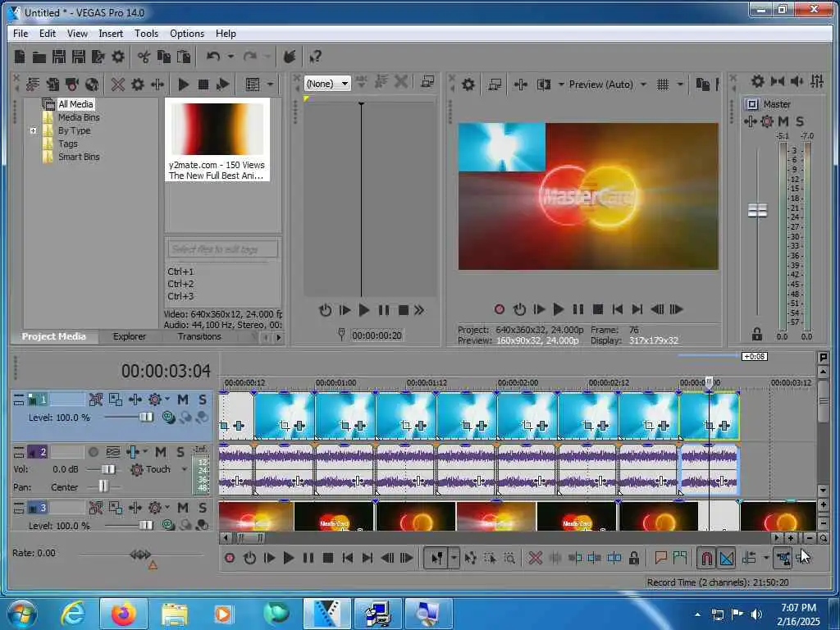The height and width of the screenshot is (630, 840).
Task: Toggle Arm for Record on track 2
Action: pos(94,453)
